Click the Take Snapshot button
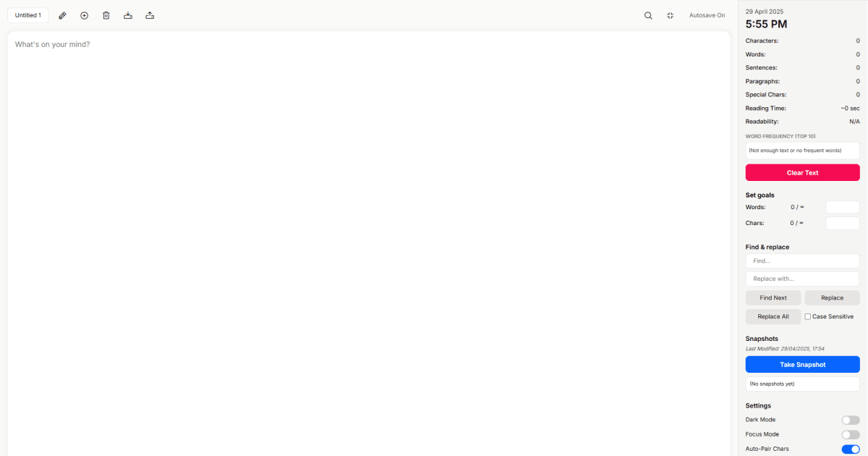Screen dimensions: 868x456 (802, 365)
